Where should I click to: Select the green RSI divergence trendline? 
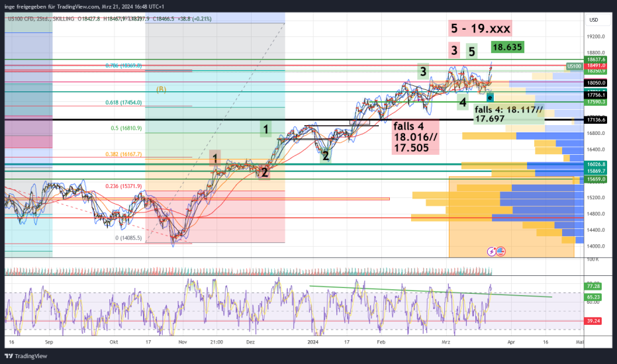[x=430, y=291]
